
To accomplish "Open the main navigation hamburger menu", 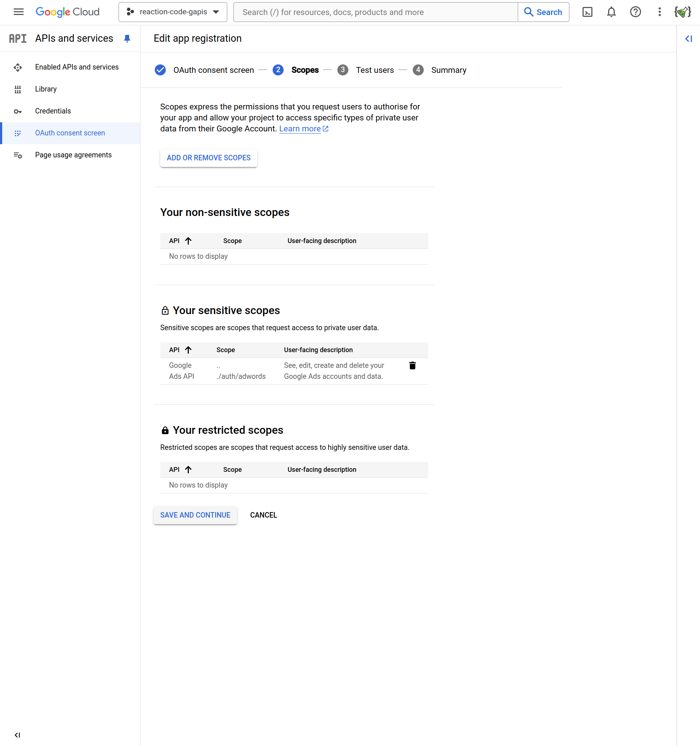I will [18, 12].
